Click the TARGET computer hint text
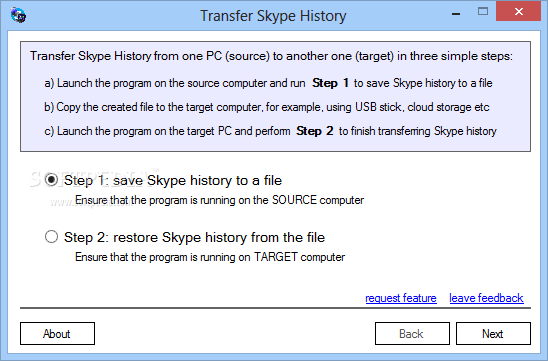 [x=210, y=257]
